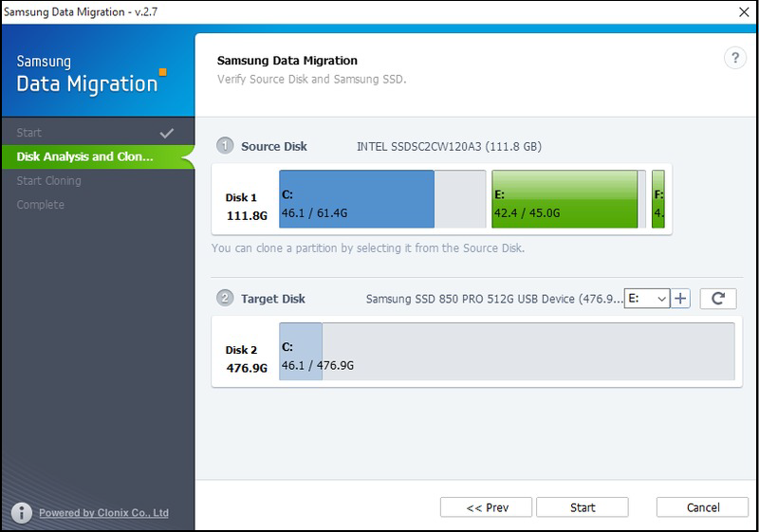
Task: Click the plus icon to add partition
Action: pos(681,299)
